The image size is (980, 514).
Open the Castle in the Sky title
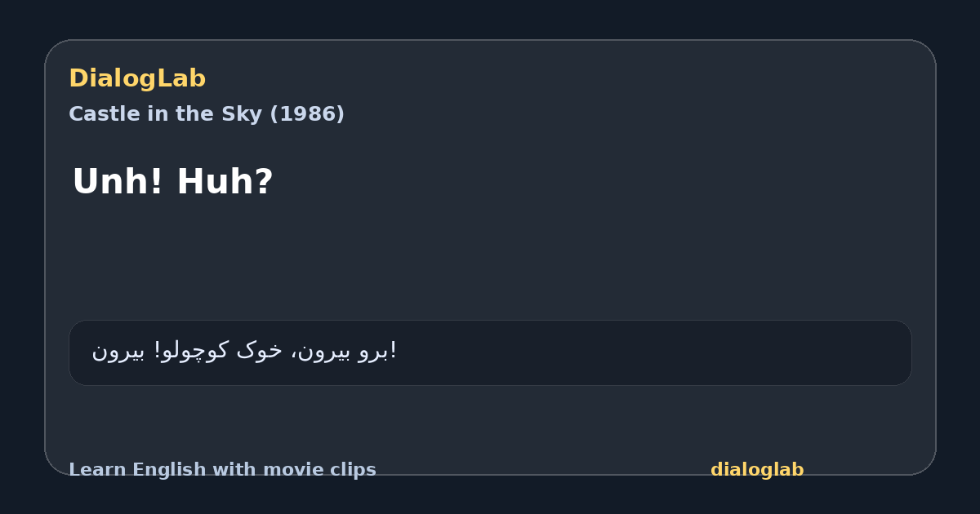(207, 114)
